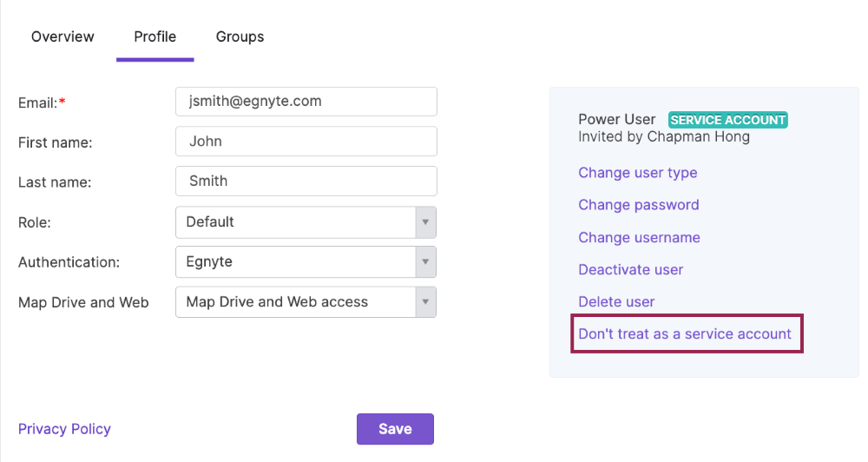The width and height of the screenshot is (868, 462).
Task: Open the Privacy Policy link
Action: click(64, 429)
